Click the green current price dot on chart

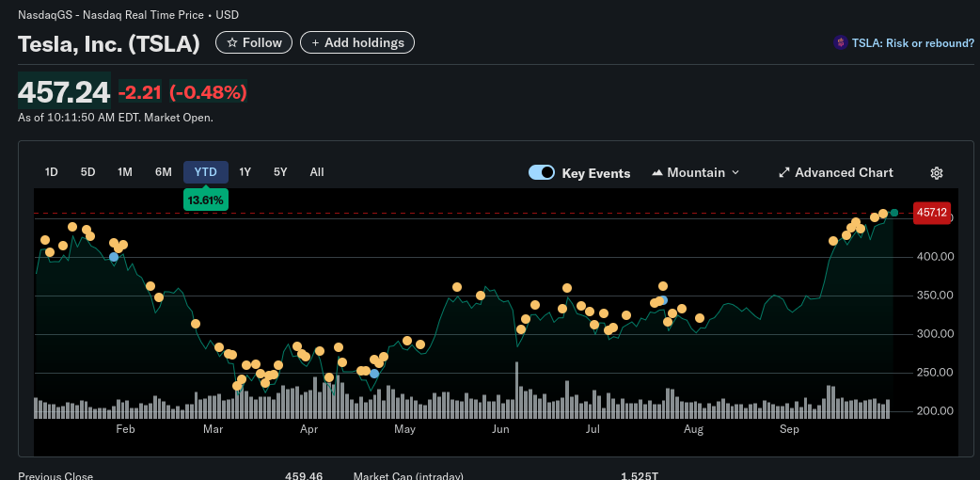pos(893,213)
